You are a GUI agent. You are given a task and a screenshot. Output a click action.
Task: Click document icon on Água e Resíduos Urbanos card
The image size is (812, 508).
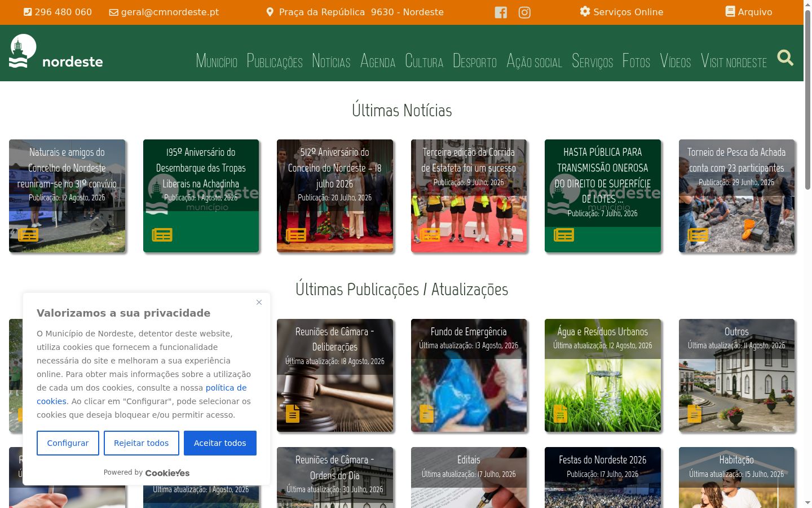pyautogui.click(x=561, y=414)
